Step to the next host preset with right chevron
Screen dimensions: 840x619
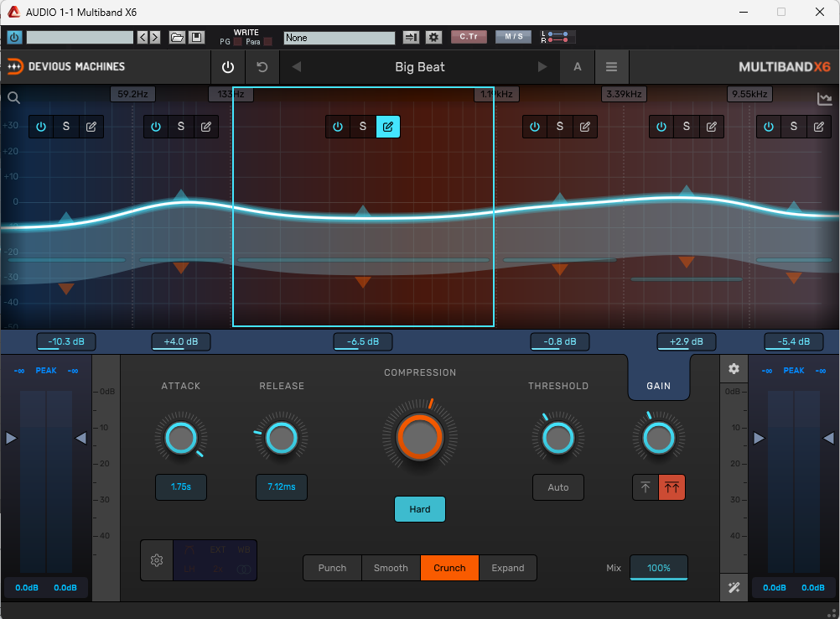click(x=155, y=37)
